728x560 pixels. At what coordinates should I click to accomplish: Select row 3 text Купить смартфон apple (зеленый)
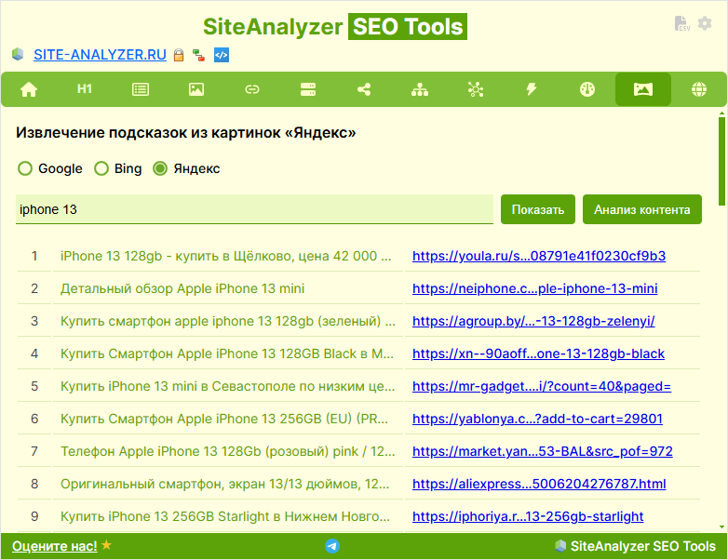pyautogui.click(x=228, y=321)
